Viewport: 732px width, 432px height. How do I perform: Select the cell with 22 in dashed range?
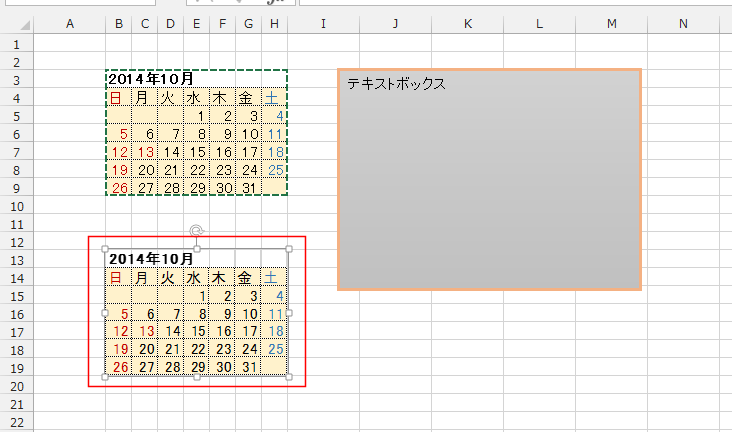click(197, 170)
